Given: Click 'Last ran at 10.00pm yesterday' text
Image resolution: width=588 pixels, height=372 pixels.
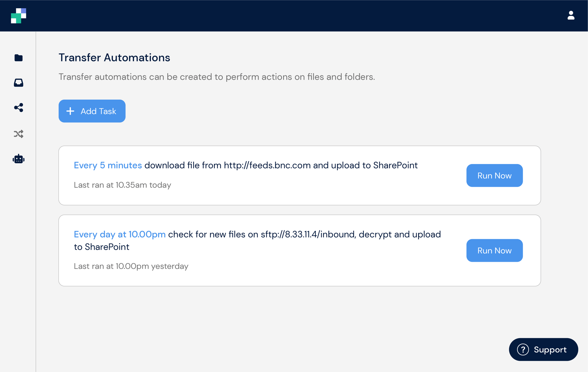Looking at the screenshot, I should point(131,266).
